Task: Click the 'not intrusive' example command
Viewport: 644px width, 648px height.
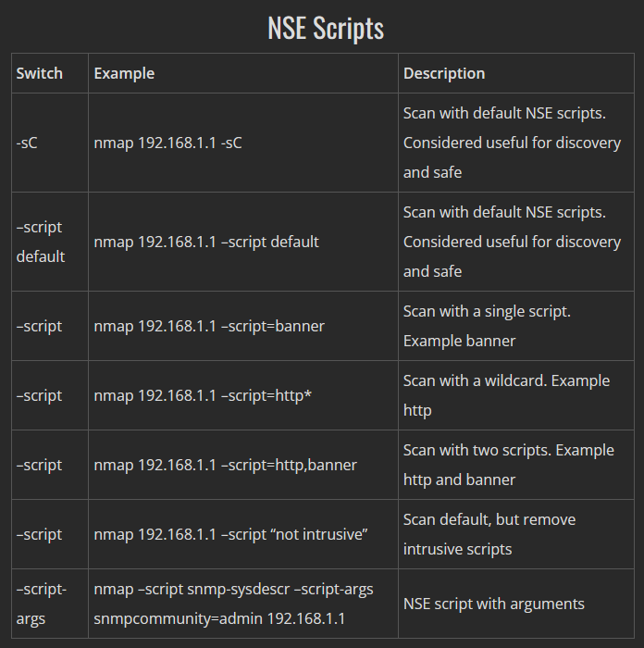Action: (230, 534)
